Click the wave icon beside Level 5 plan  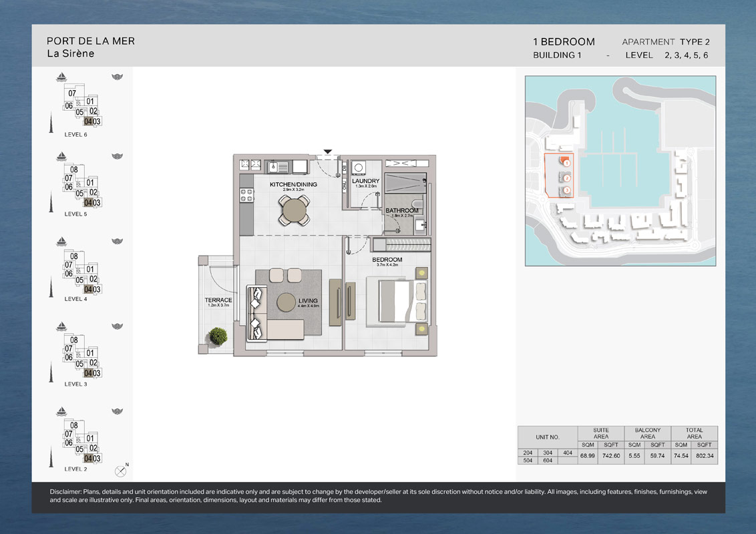pyautogui.click(x=117, y=156)
